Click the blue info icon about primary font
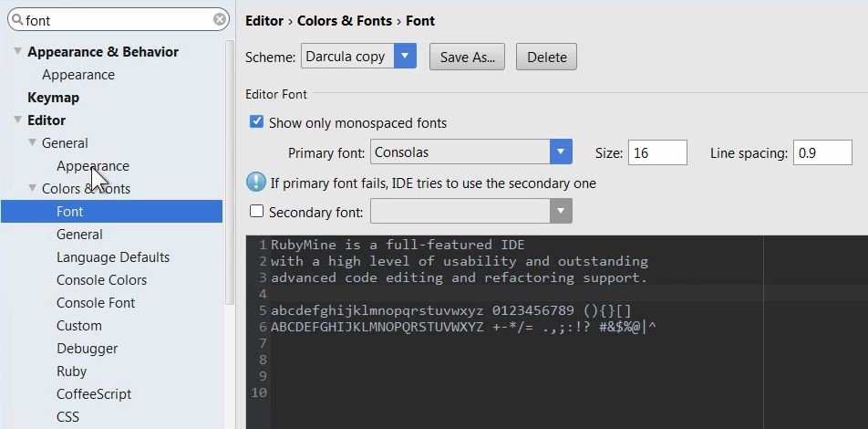The width and height of the screenshot is (868, 429). (255, 182)
